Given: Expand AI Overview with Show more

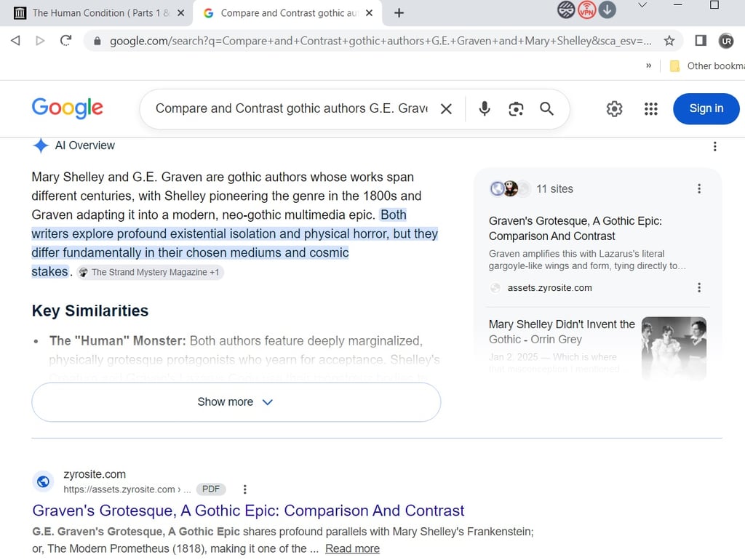Looking at the screenshot, I should pyautogui.click(x=236, y=402).
